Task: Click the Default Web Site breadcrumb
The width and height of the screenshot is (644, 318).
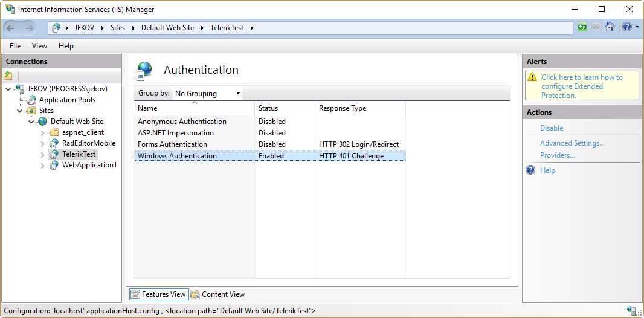Action: [167, 28]
